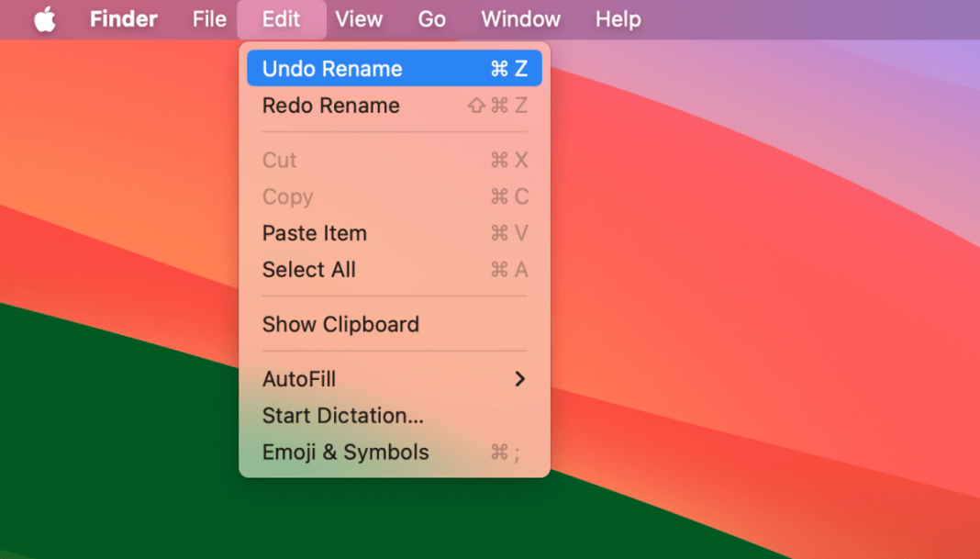Image resolution: width=980 pixels, height=559 pixels.
Task: Open the View menu
Action: 359,18
